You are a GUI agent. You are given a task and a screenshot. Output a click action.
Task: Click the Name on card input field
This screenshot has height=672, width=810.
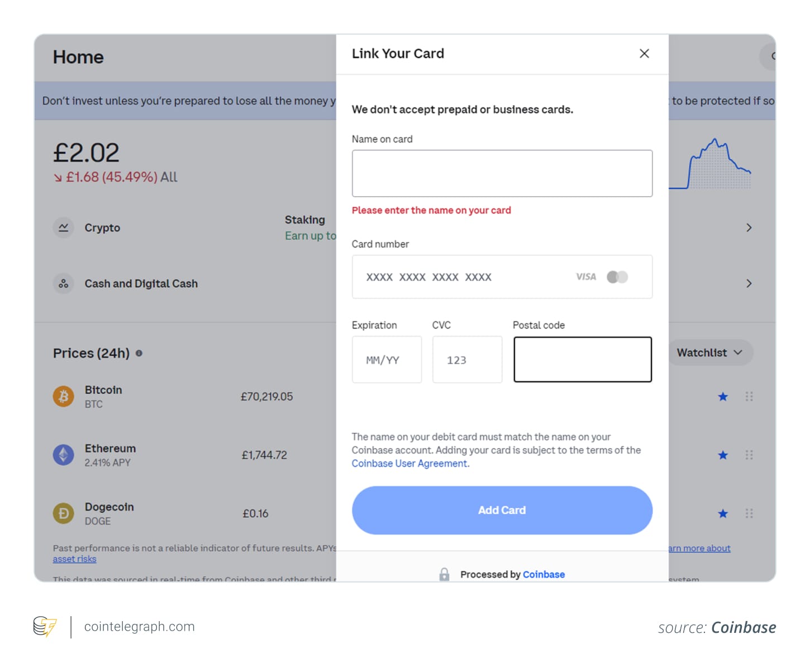tap(502, 173)
